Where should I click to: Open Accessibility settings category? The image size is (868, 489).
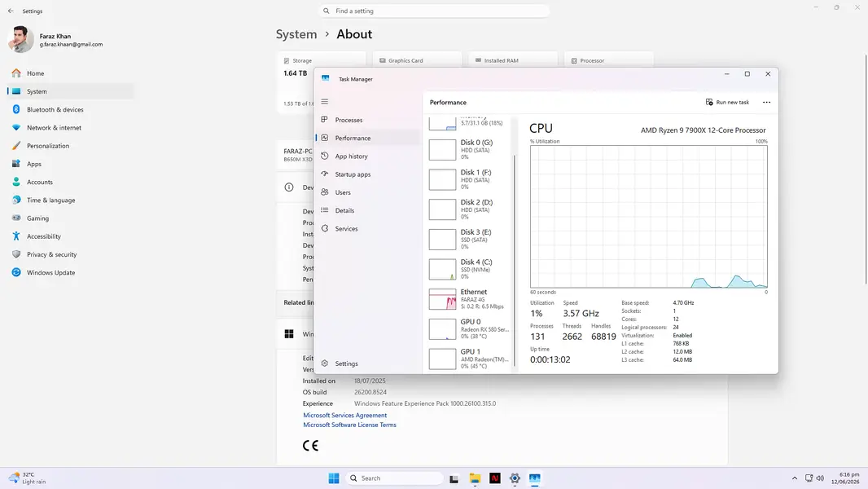70,236
